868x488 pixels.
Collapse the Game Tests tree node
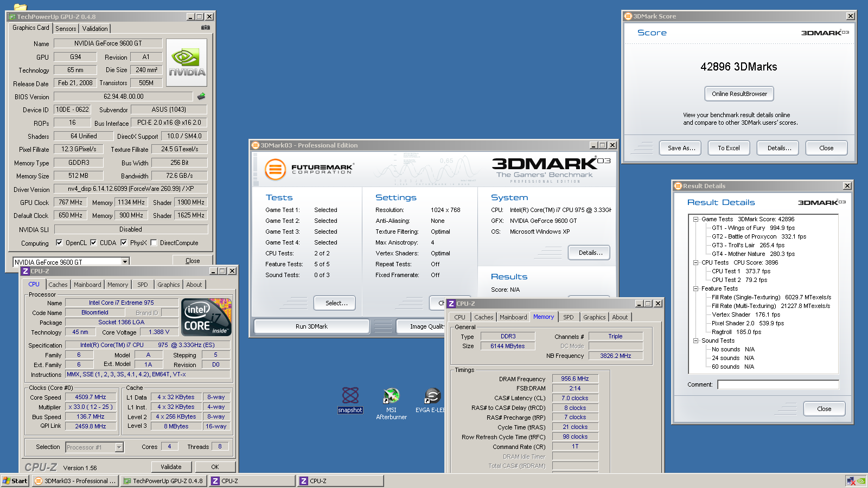695,219
